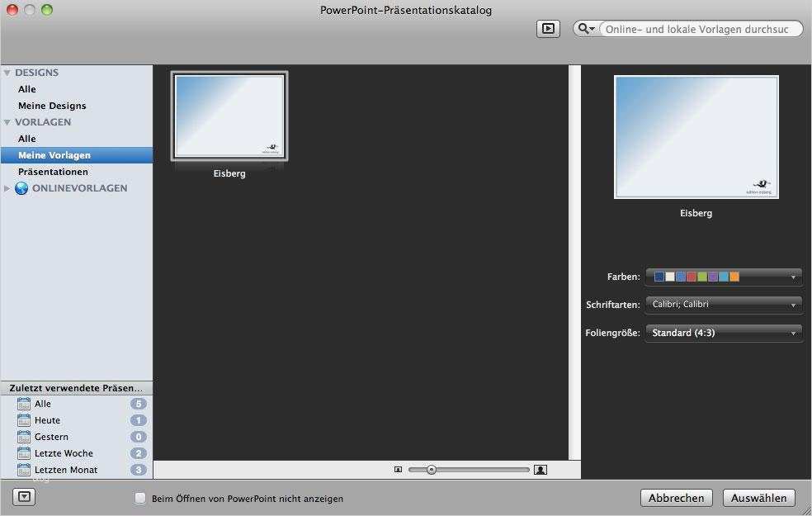812x516 pixels.
Task: Click the Onlinevorlagen globe icon
Action: [x=21, y=188]
